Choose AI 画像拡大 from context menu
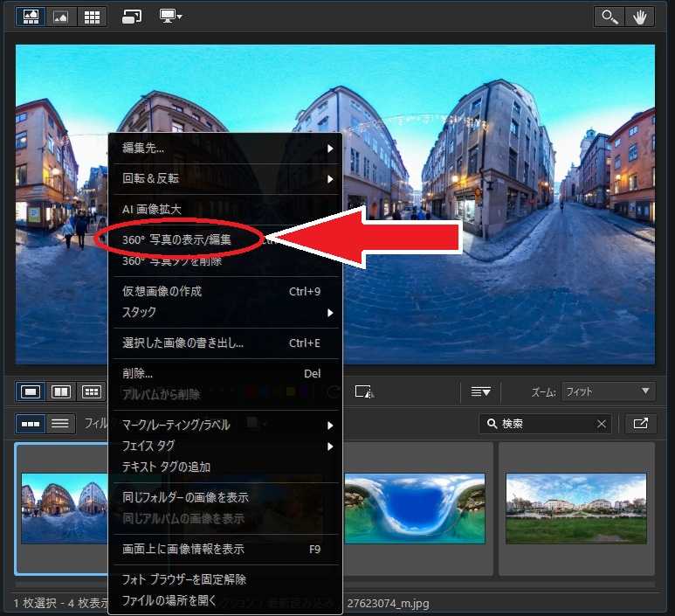The height and width of the screenshot is (616, 675). [225, 210]
